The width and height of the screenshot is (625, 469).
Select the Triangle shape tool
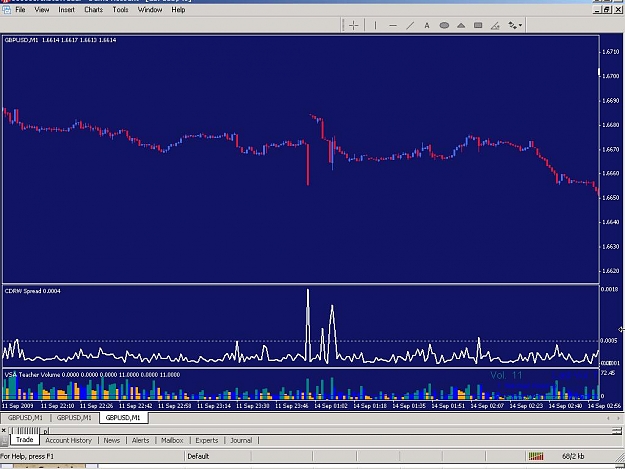(461, 26)
